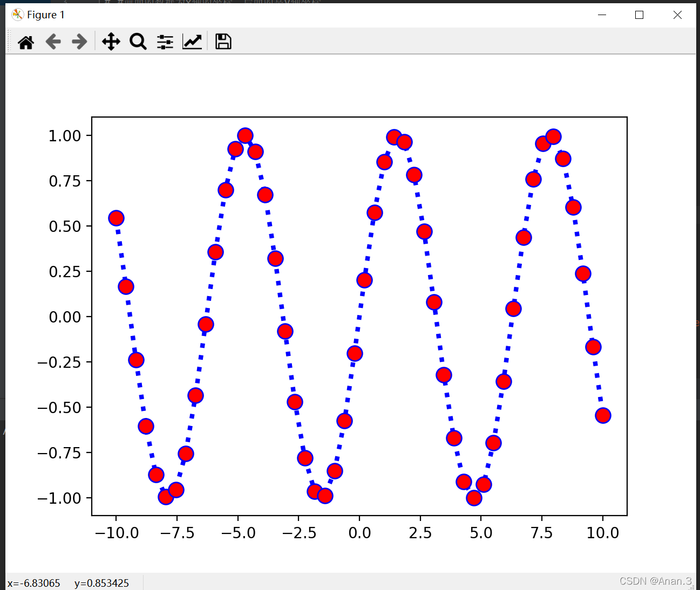Click the status bar x=-6.83065 readout

coord(34,583)
